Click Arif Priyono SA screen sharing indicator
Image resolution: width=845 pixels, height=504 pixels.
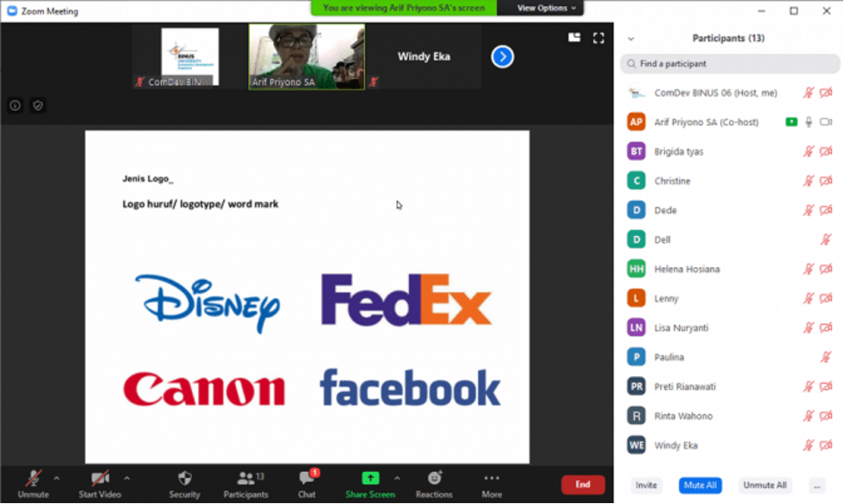(791, 122)
